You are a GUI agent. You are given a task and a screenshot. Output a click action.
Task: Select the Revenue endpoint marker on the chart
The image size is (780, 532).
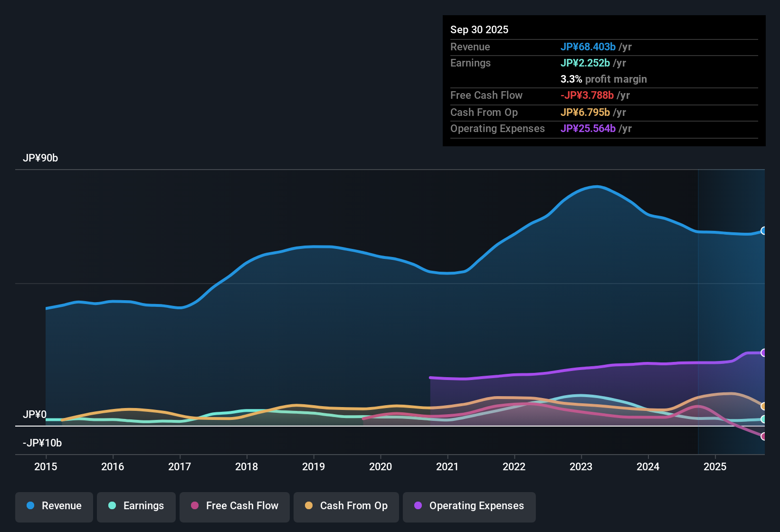click(764, 230)
